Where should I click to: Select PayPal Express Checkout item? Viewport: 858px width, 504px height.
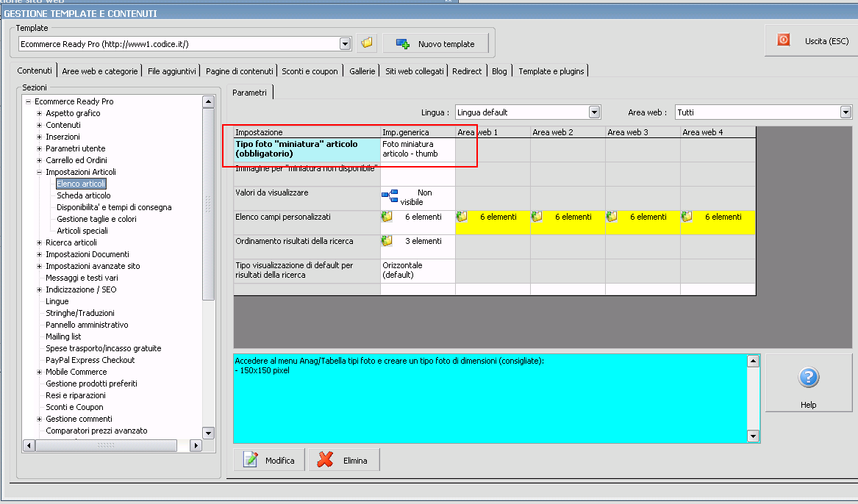[x=90, y=360]
